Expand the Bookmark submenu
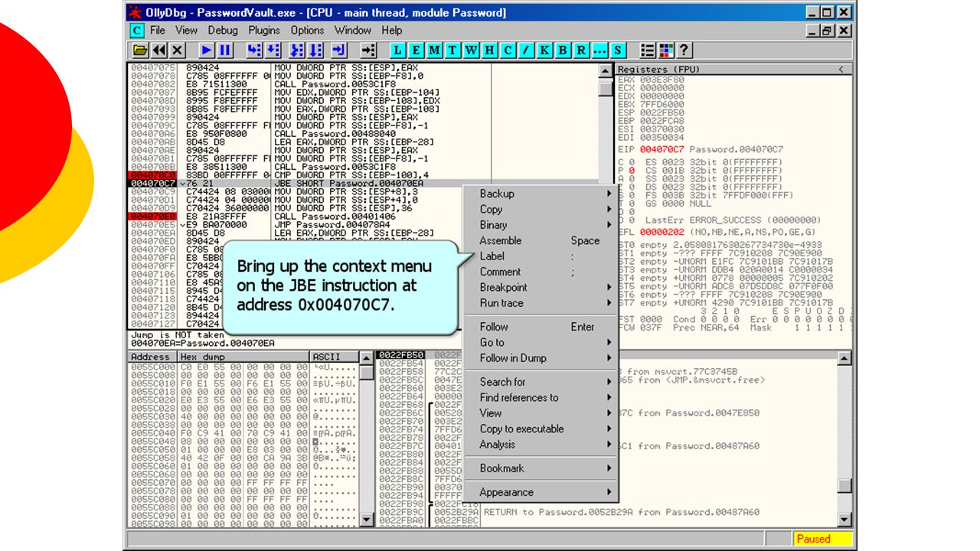980x551 pixels. point(541,468)
